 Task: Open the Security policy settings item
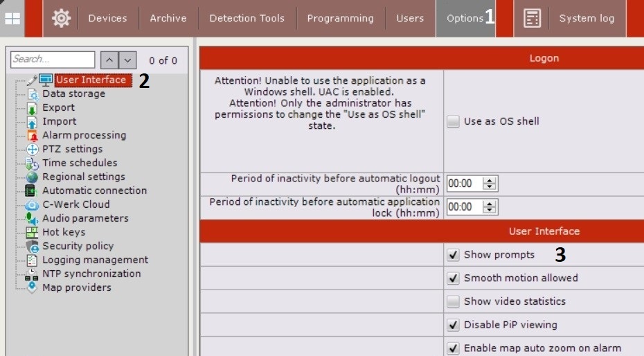coord(78,246)
